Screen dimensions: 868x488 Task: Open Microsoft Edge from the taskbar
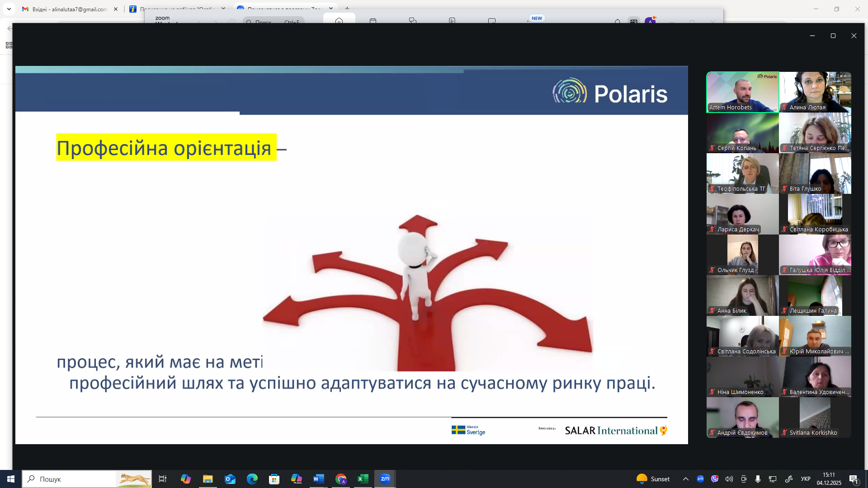252,479
